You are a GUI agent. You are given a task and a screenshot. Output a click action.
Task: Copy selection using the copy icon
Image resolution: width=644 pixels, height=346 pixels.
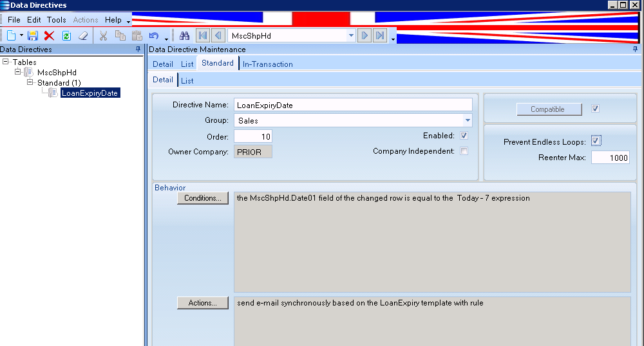click(x=120, y=35)
